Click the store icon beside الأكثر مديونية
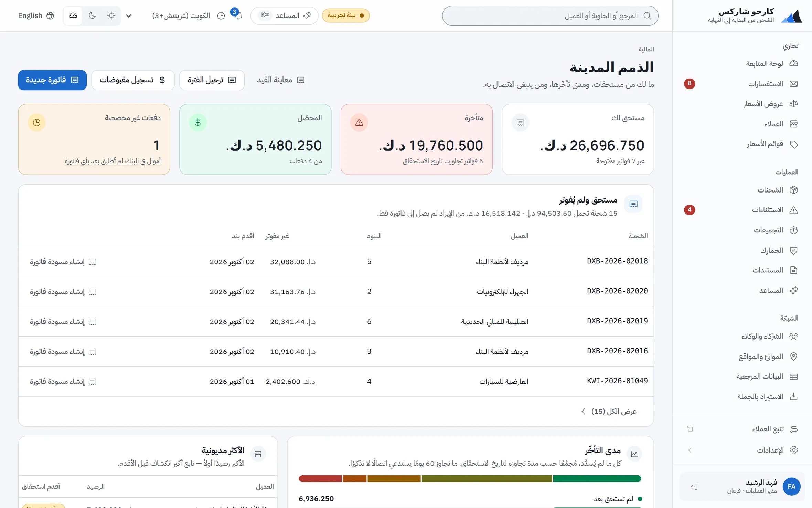The width and height of the screenshot is (812, 508). click(x=258, y=454)
